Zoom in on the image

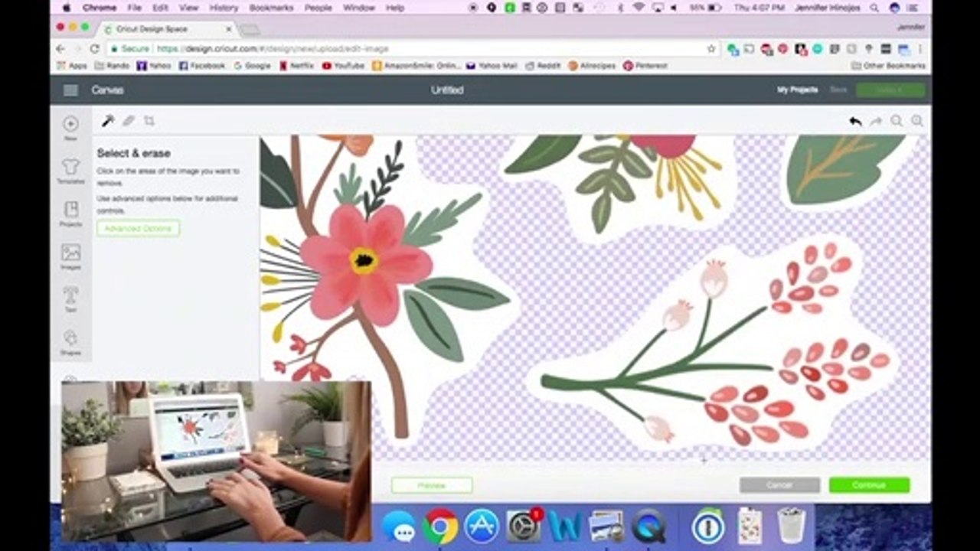tap(916, 121)
